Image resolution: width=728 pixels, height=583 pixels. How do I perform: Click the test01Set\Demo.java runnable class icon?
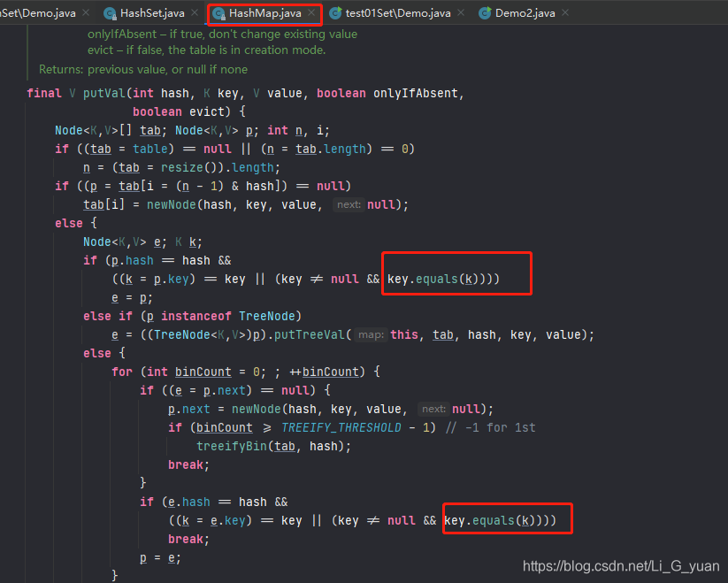pyautogui.click(x=335, y=13)
